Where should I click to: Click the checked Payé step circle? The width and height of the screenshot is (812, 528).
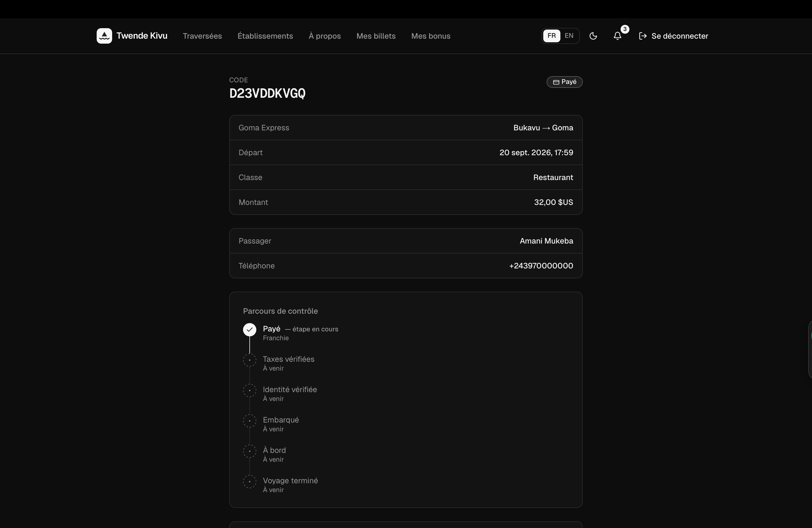(249, 330)
